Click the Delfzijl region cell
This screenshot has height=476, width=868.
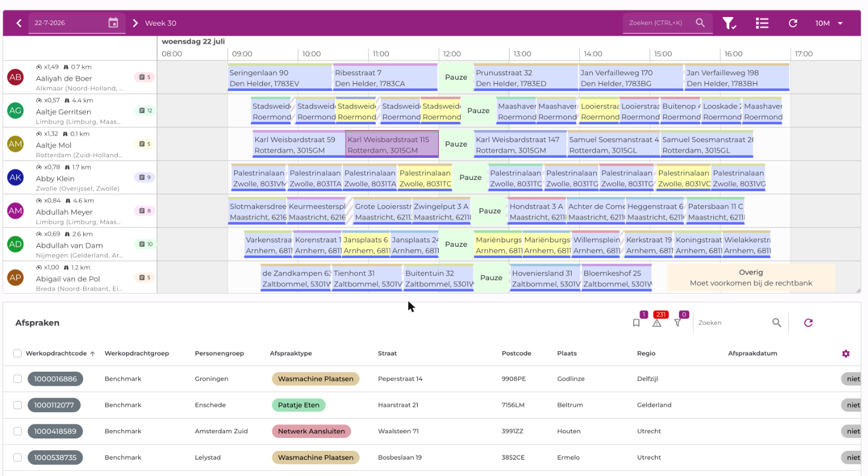pyautogui.click(x=648, y=379)
